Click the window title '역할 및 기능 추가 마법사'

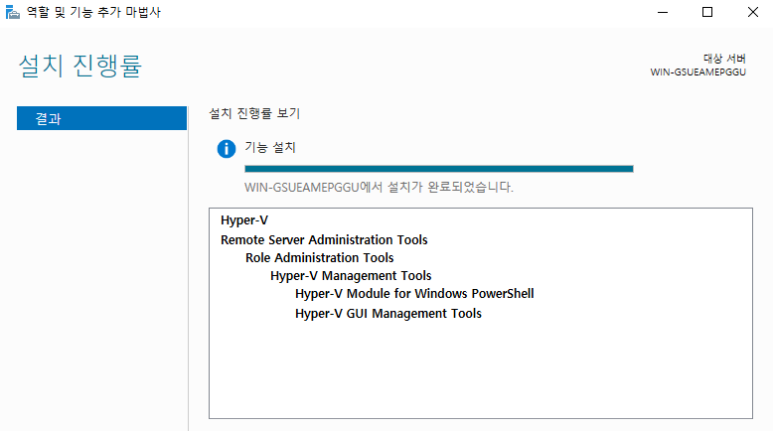94,12
